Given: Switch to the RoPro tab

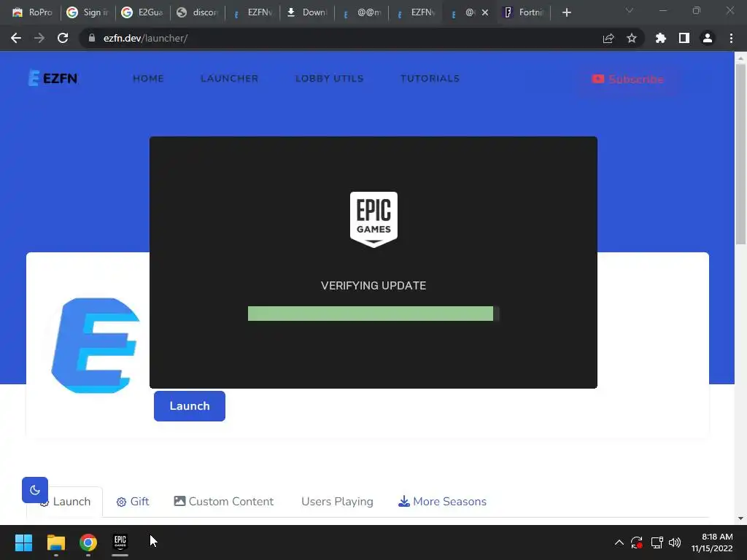Looking at the screenshot, I should [x=32, y=12].
